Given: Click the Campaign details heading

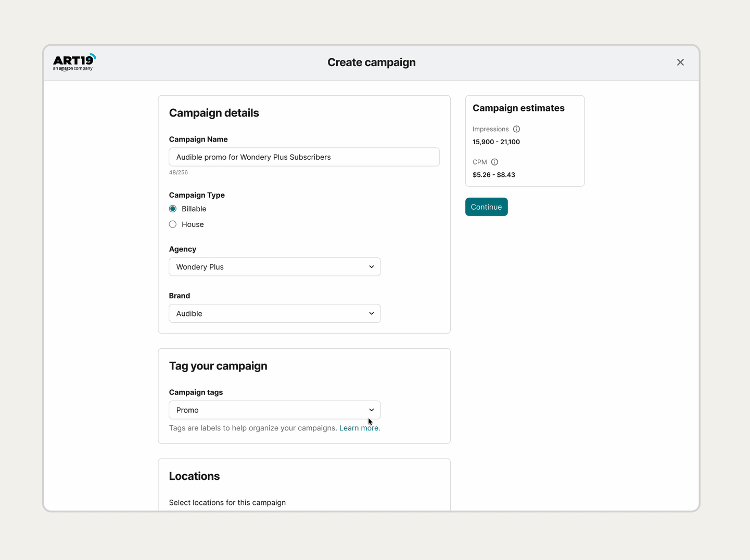Looking at the screenshot, I should [214, 113].
